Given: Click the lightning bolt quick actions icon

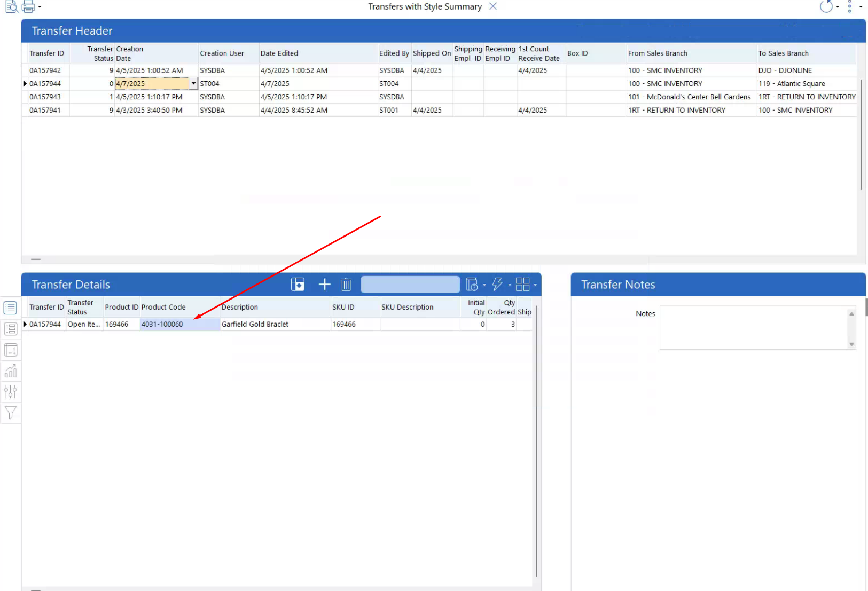Looking at the screenshot, I should (497, 285).
